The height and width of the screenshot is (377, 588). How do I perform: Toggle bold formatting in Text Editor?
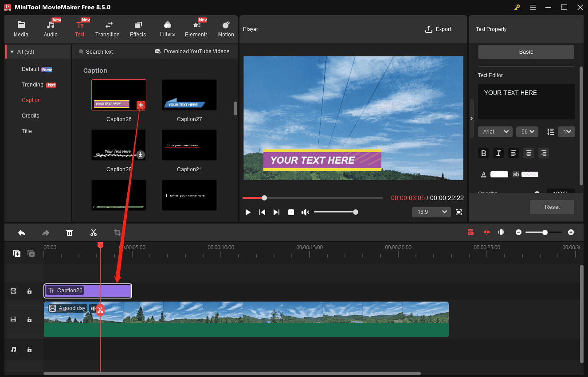pyautogui.click(x=483, y=153)
